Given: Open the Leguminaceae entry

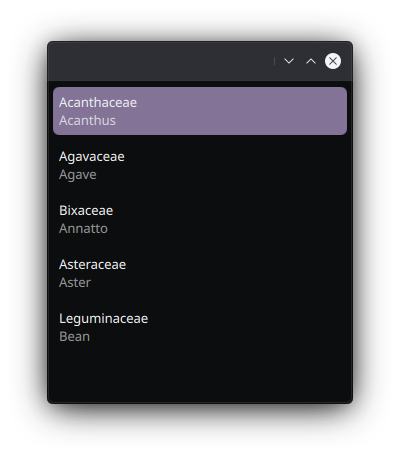Looking at the screenshot, I should point(200,327).
